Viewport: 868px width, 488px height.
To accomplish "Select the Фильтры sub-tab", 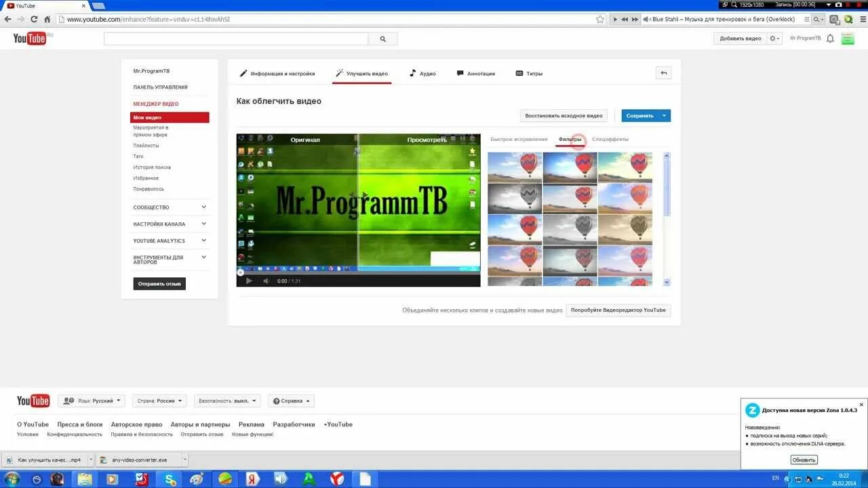I will point(570,139).
